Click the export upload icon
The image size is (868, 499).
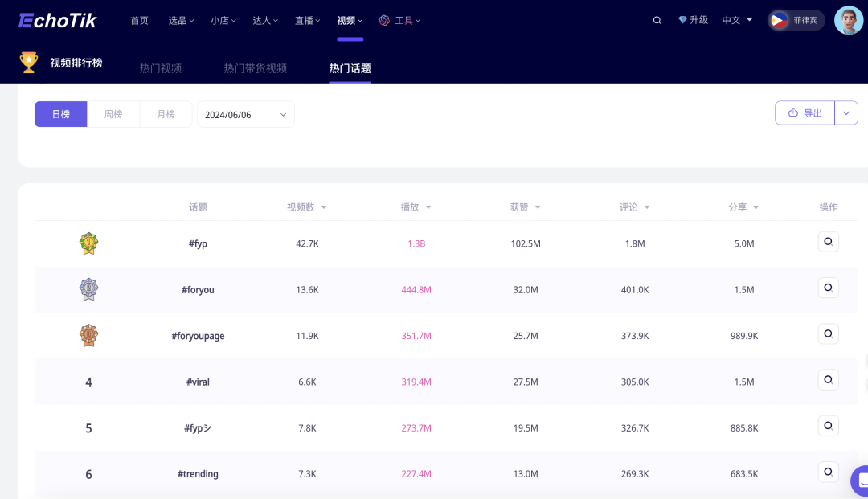(x=792, y=112)
